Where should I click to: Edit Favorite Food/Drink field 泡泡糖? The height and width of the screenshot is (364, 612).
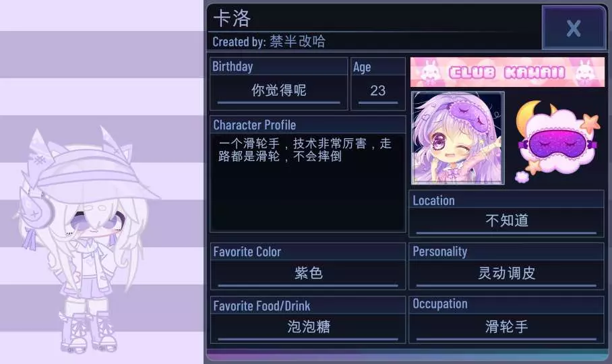[308, 326]
